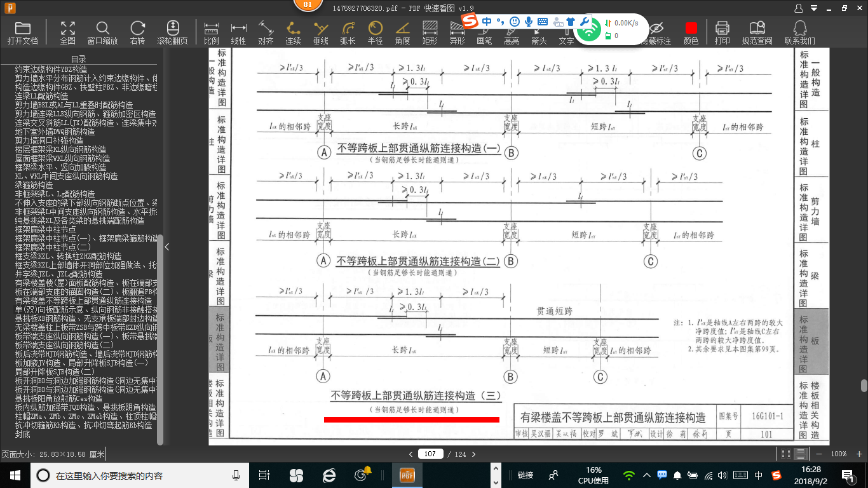Open 规范查阅 standards lookup
The image size is (868, 488).
point(757,33)
